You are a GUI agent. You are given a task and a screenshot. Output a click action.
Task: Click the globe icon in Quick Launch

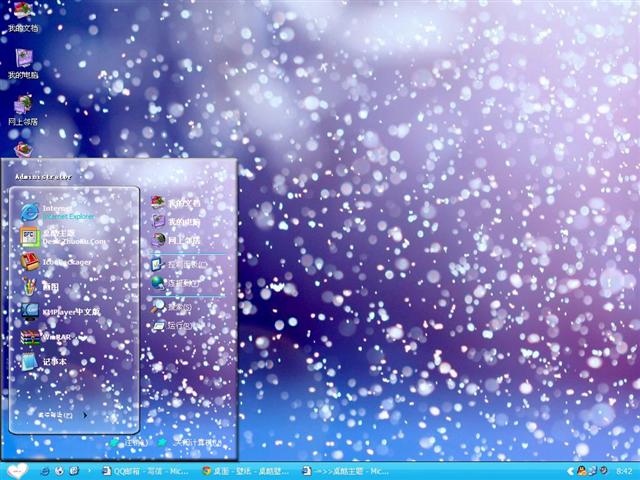(x=60, y=471)
